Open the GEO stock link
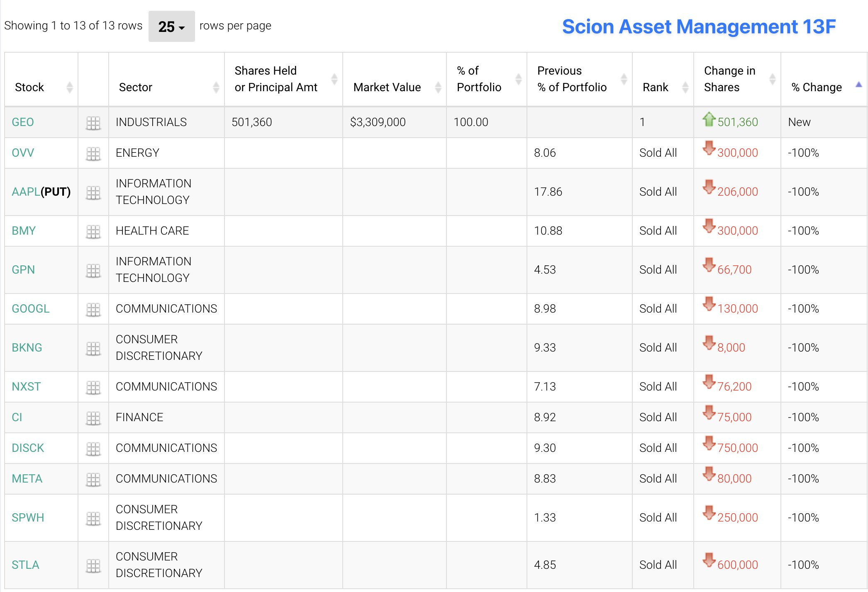The width and height of the screenshot is (868, 592). tap(23, 122)
